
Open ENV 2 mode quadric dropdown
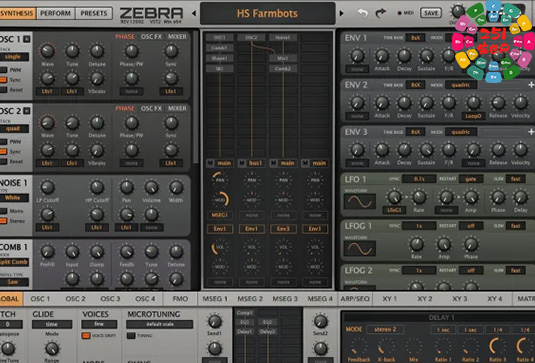coord(461,85)
